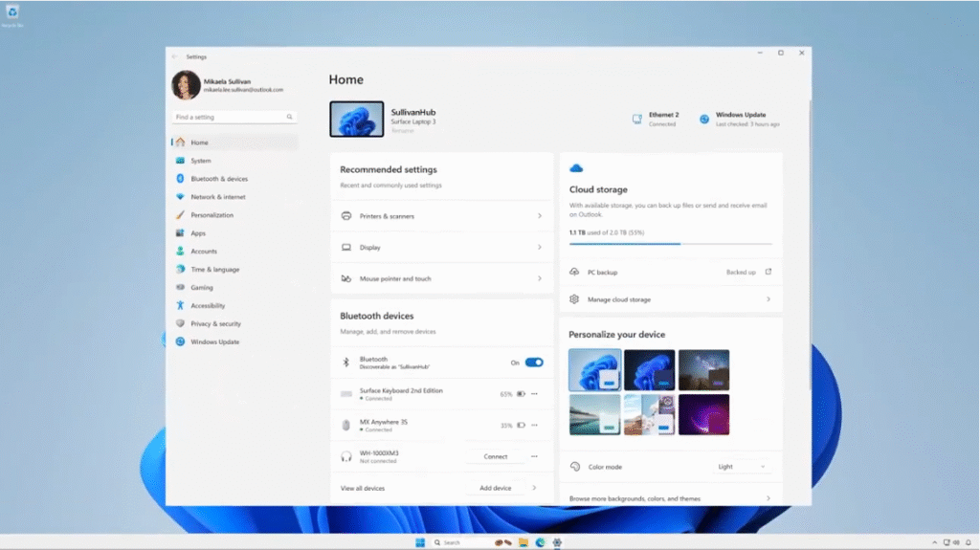Click View all devices link

[363, 488]
